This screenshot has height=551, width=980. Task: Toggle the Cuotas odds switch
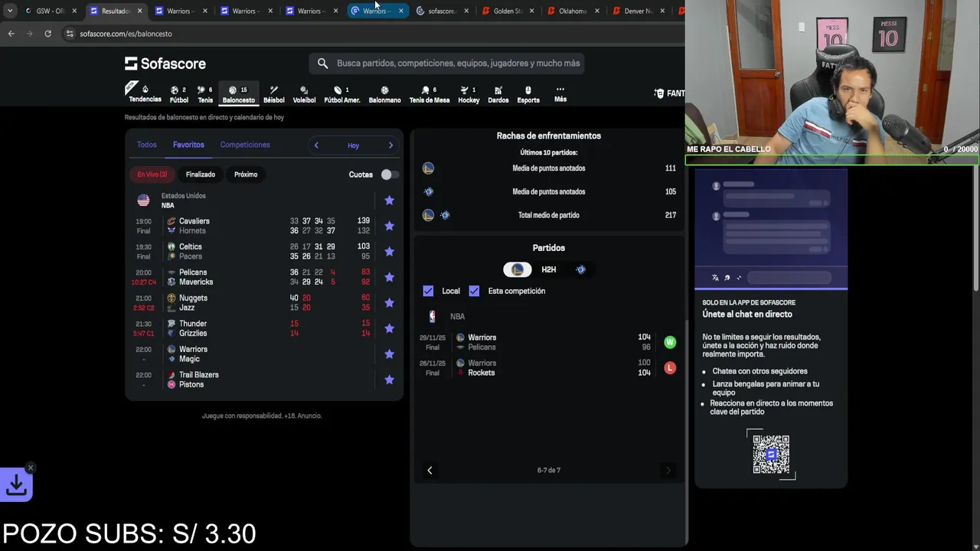(x=389, y=174)
